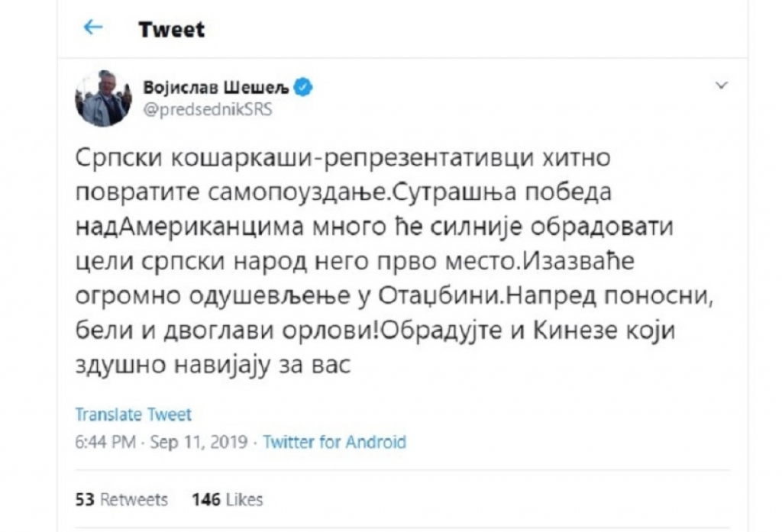Click the word Retweets in the stats row
Image resolution: width=782 pixels, height=532 pixels.
(134, 500)
